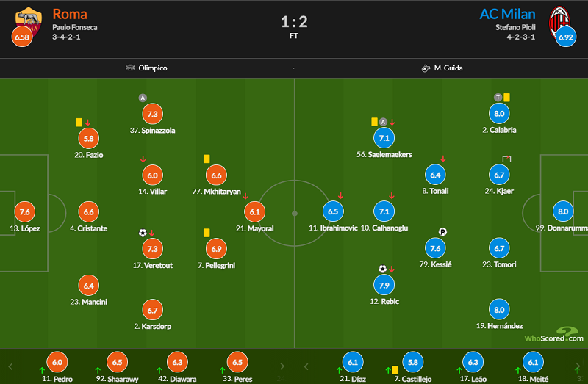
Task: Click Kjaer's missed-goal icon
Action: click(506, 159)
